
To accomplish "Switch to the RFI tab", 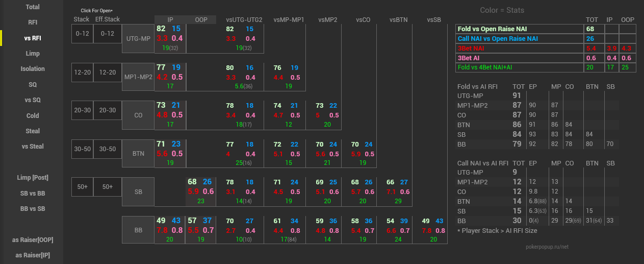I will tap(33, 22).
